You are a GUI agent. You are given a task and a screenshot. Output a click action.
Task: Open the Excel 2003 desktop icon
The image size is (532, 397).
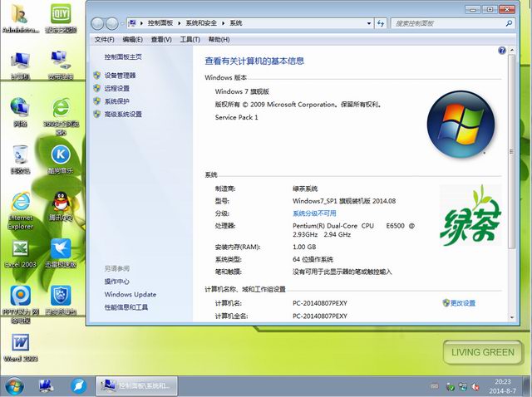click(20, 253)
